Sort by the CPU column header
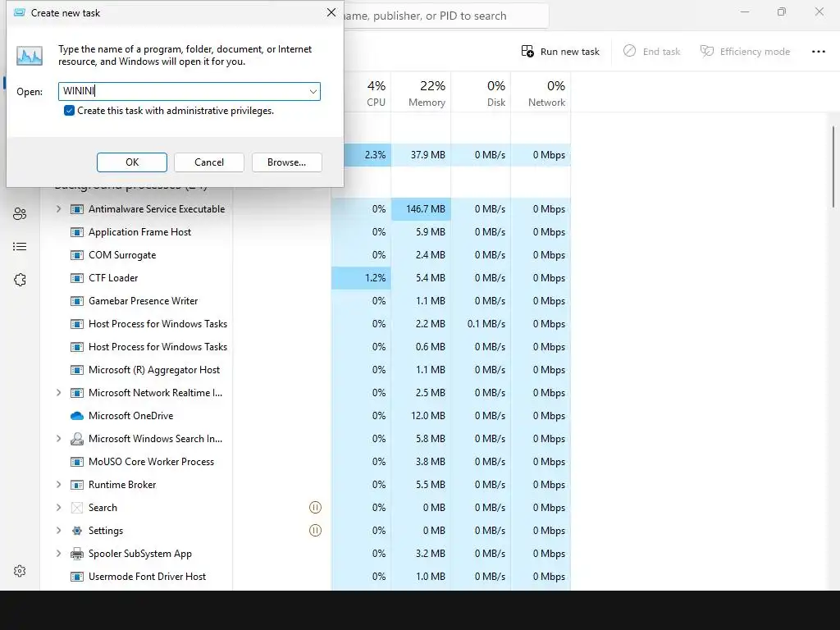Viewport: 840px width, 630px height. [x=367, y=92]
